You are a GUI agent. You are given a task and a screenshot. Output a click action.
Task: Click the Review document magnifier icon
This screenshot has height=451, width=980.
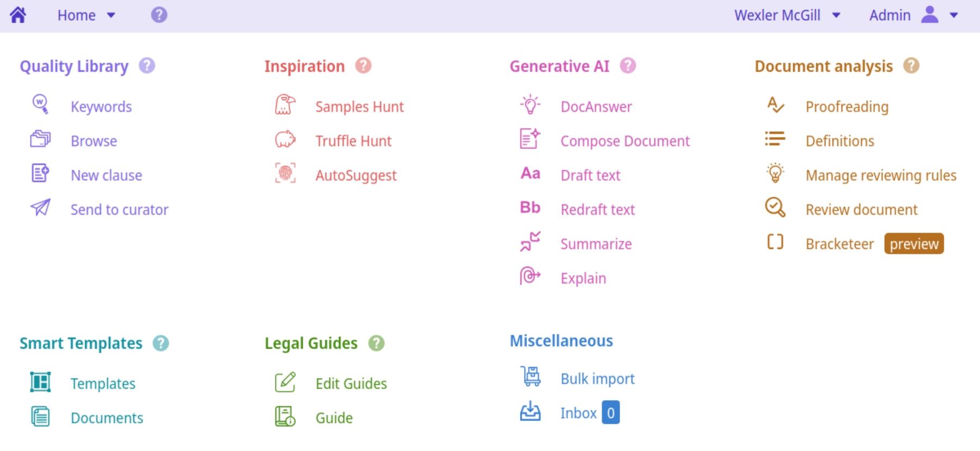click(x=775, y=207)
